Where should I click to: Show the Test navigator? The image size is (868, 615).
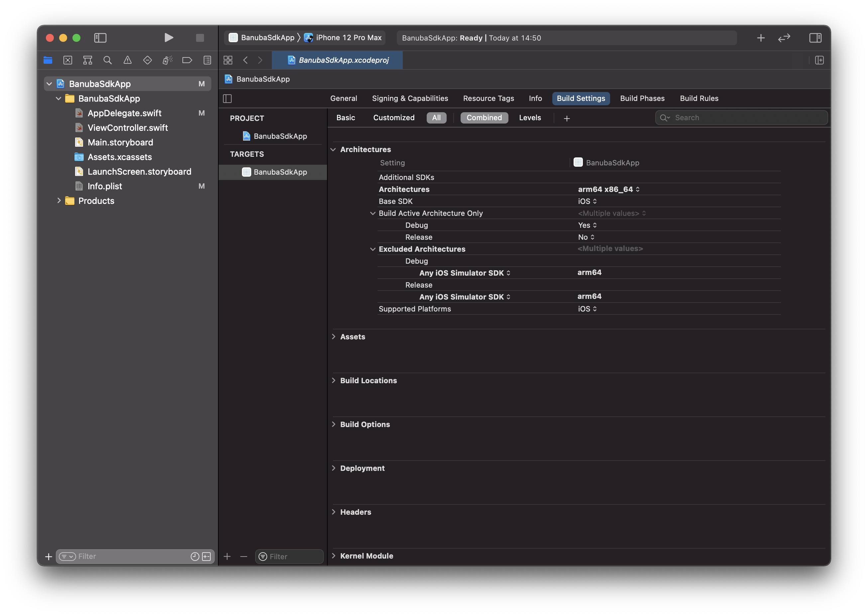(148, 60)
